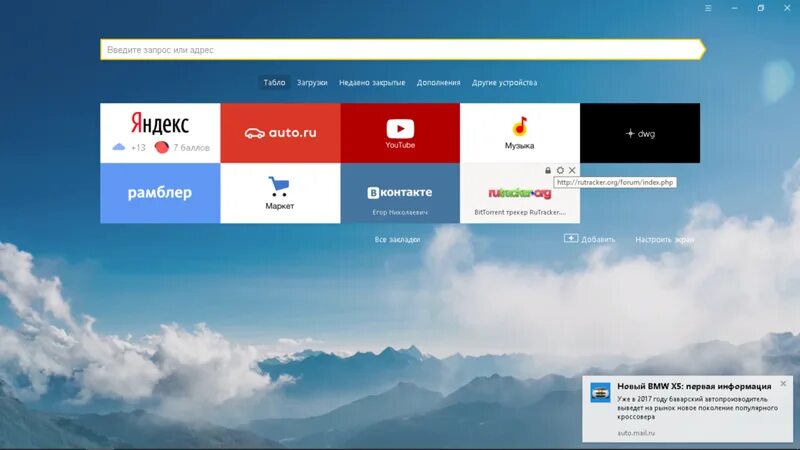Screen dimensions: 800x450
Task: Click auto.mail.ru source in notification
Action: (636, 433)
